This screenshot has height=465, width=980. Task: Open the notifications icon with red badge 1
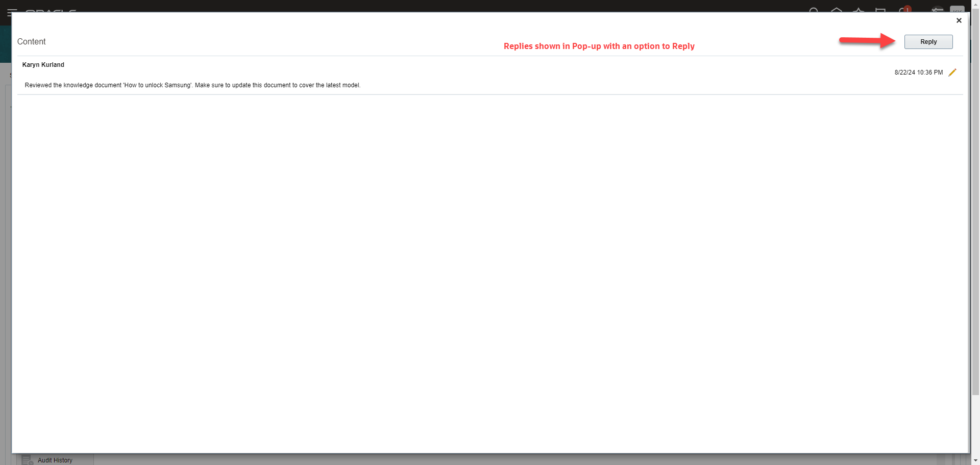pyautogui.click(x=904, y=9)
